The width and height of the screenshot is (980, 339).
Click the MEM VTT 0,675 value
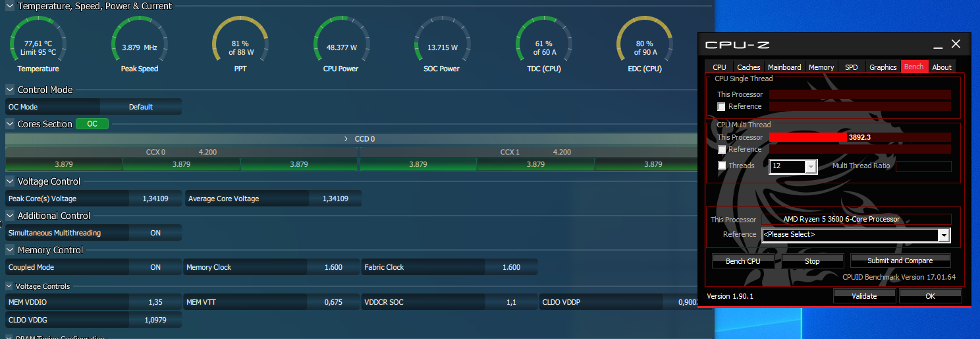[x=333, y=302]
